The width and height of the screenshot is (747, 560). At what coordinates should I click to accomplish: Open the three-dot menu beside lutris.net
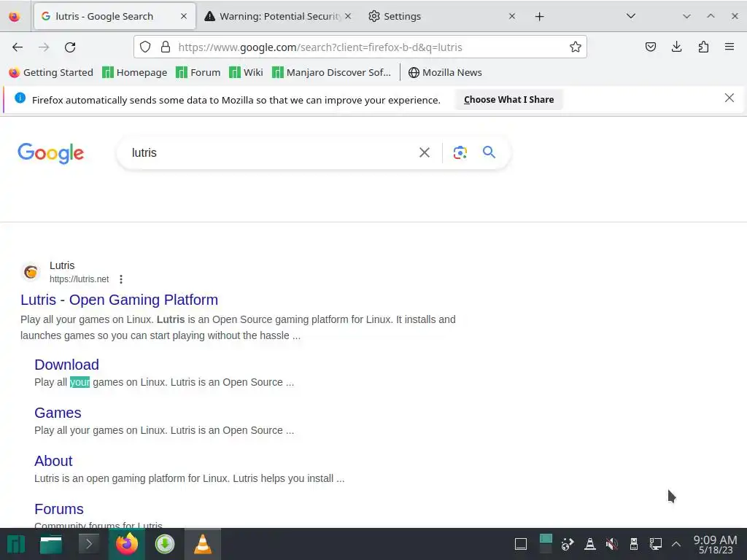(x=121, y=279)
